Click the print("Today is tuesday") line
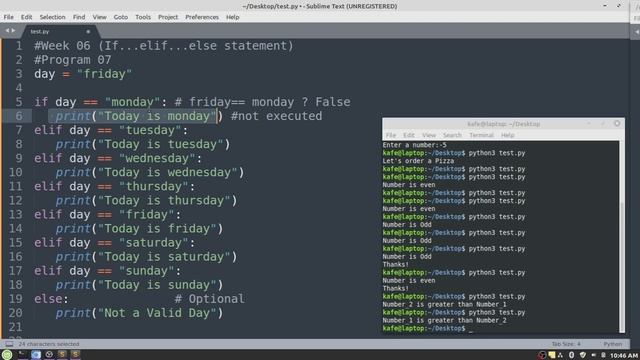This screenshot has width=640, height=360. point(143,144)
